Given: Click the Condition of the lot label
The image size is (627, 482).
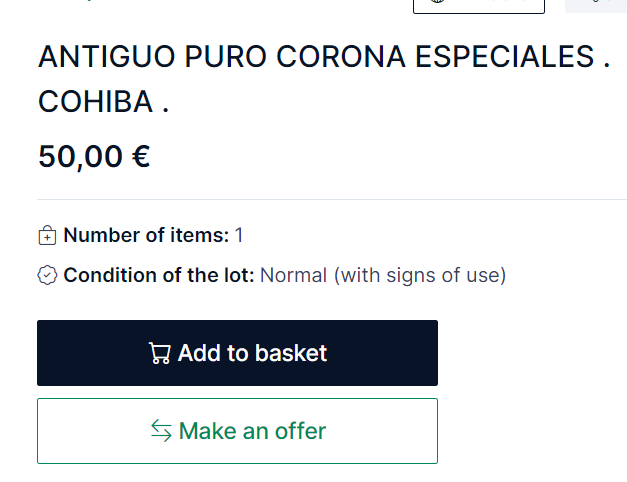Looking at the screenshot, I should 159,275.
